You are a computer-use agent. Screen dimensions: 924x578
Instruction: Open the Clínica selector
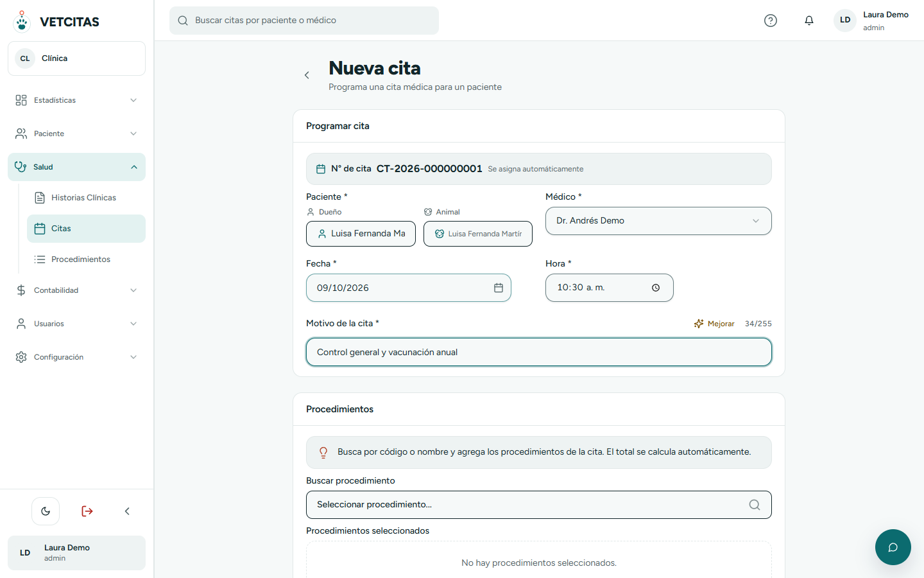tap(77, 58)
